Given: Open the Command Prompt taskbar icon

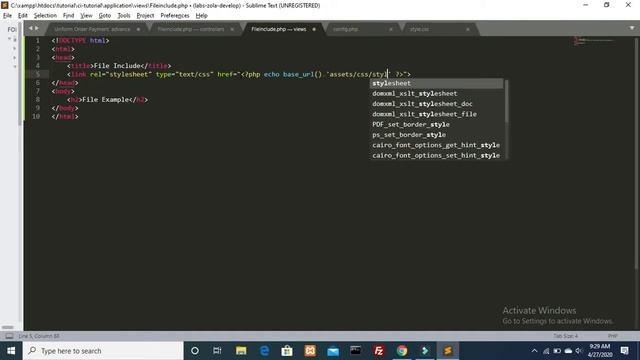Looking at the screenshot, I should click(356, 351).
